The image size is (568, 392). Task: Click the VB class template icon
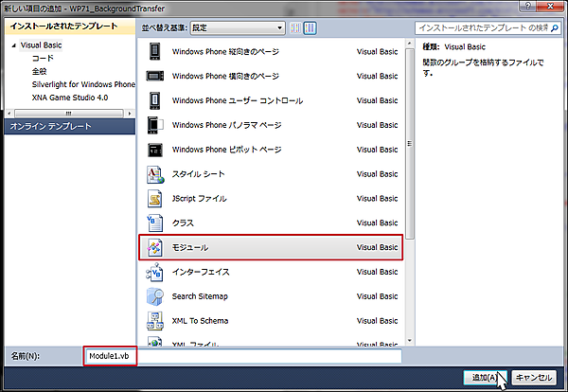154,223
